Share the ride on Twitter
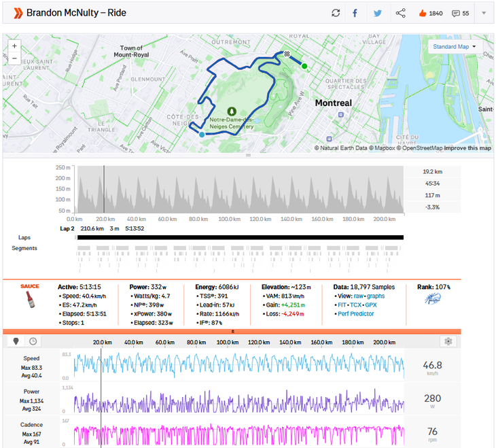 click(x=378, y=13)
